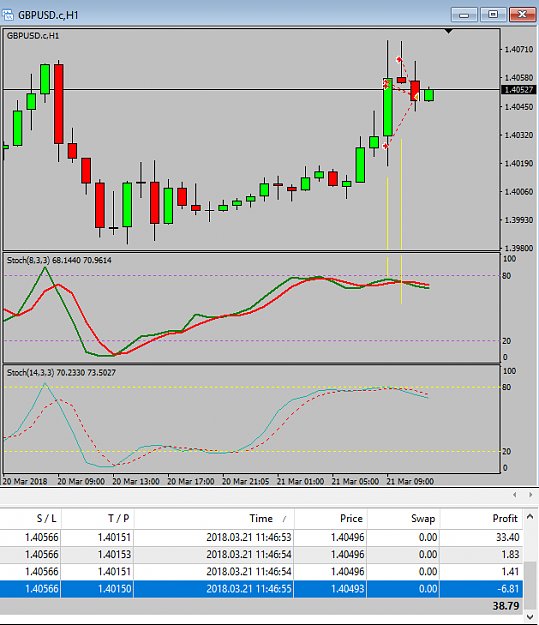
Task: Sort the table by Time column header
Action: (261, 518)
